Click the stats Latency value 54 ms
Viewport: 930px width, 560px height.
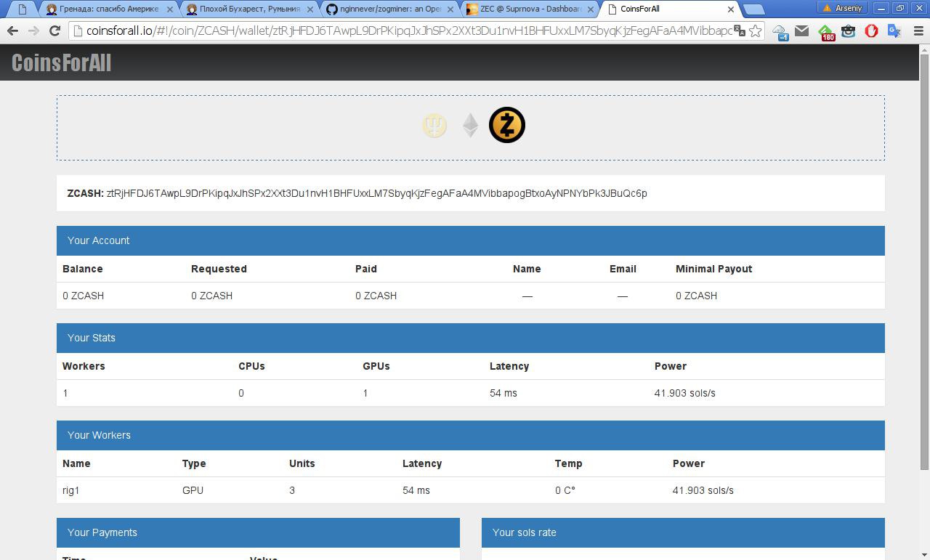coord(503,393)
